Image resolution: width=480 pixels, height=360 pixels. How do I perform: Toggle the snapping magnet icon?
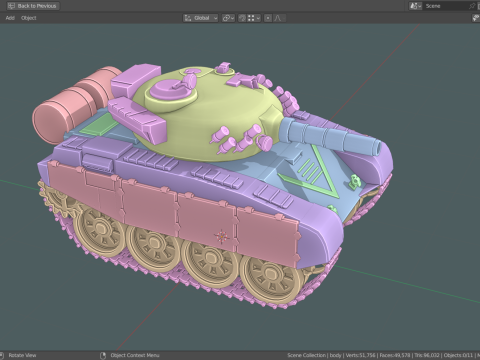[242, 18]
